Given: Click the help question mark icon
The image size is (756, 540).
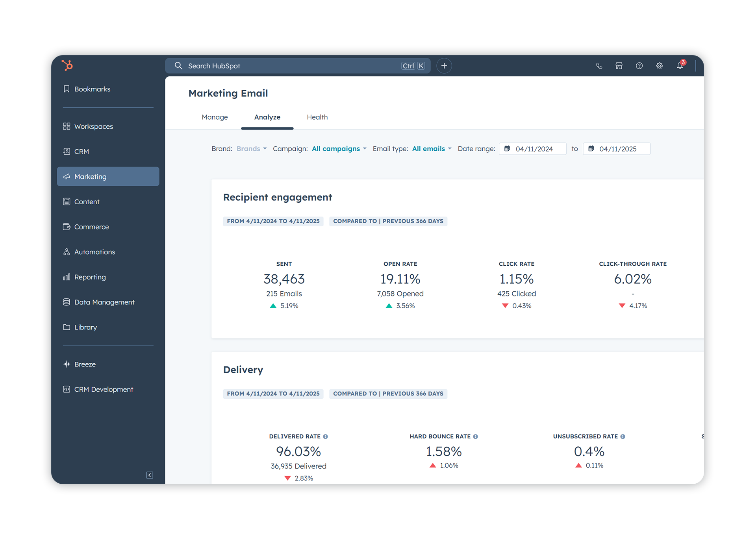Looking at the screenshot, I should [x=639, y=66].
